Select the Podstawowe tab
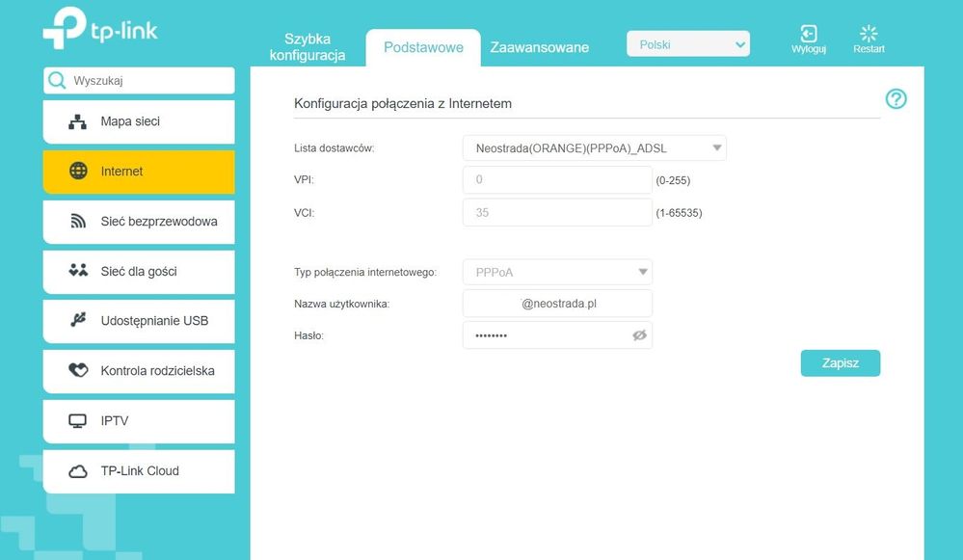 [423, 47]
